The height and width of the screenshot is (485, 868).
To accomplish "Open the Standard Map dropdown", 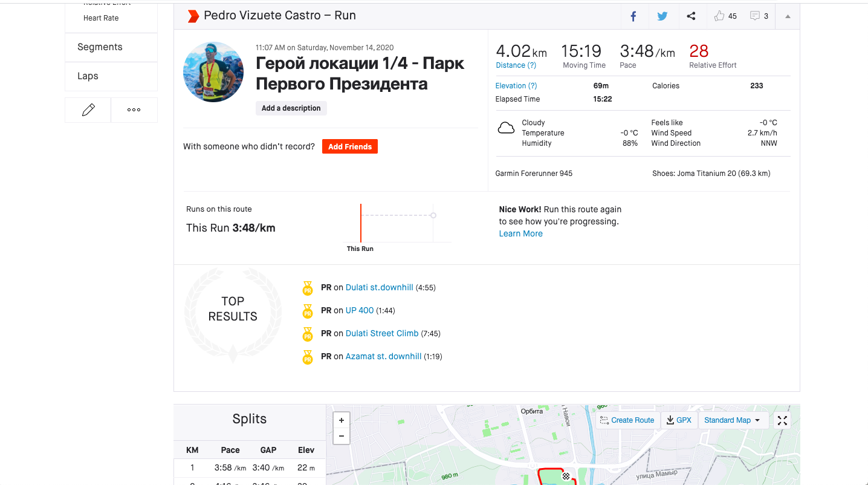I will 732,420.
